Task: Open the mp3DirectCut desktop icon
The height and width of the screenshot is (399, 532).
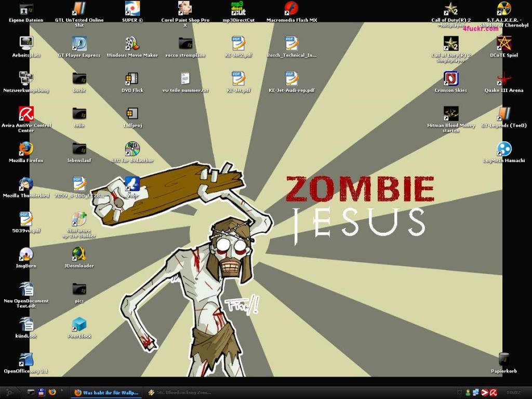Action: click(x=238, y=9)
